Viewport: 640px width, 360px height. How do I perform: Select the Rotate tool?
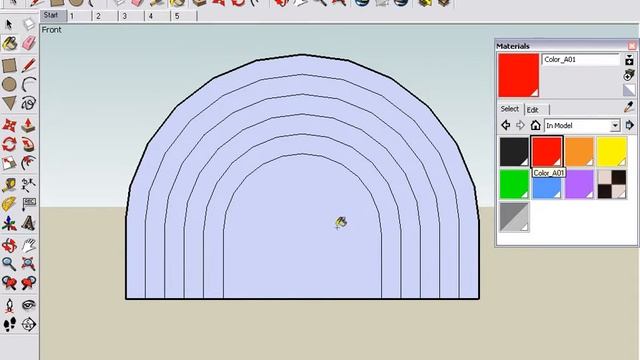coord(9,144)
